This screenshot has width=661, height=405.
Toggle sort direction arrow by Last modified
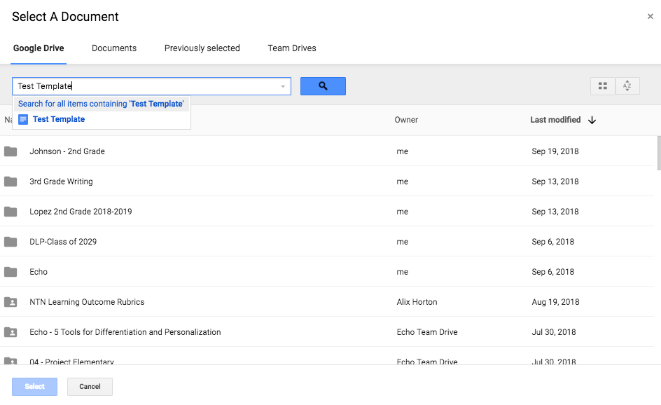(x=592, y=120)
